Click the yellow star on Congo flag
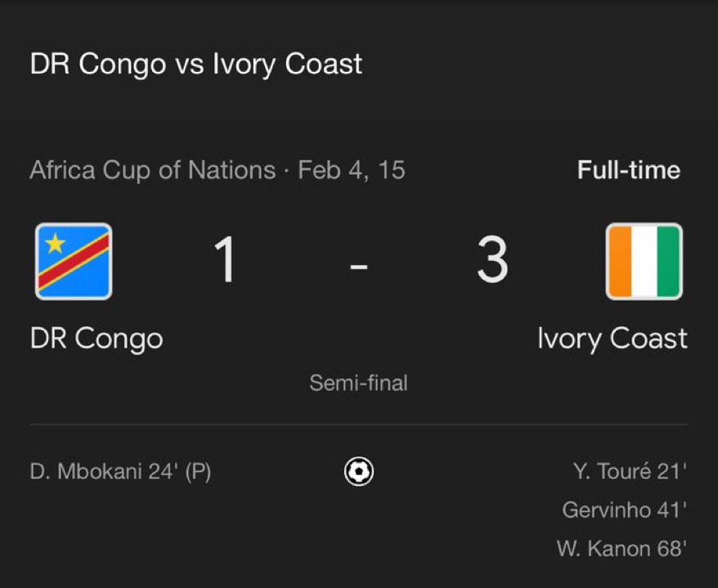The image size is (718, 588). (55, 243)
